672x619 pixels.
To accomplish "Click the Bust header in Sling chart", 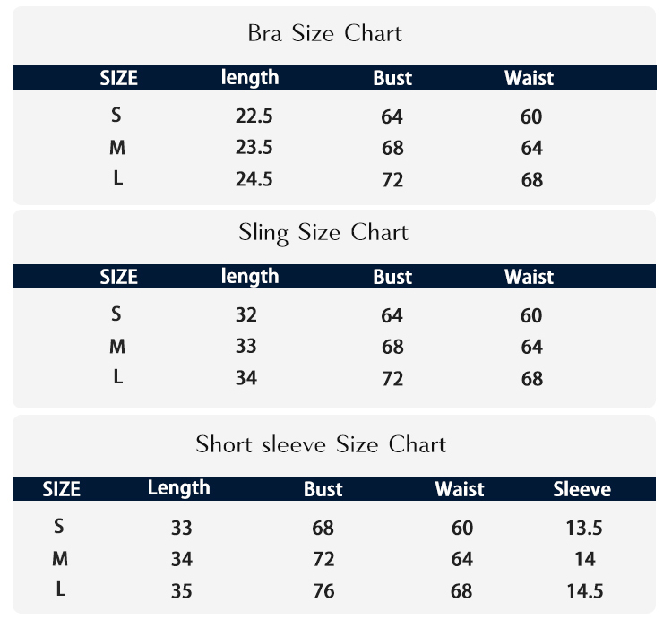I will tap(392, 277).
